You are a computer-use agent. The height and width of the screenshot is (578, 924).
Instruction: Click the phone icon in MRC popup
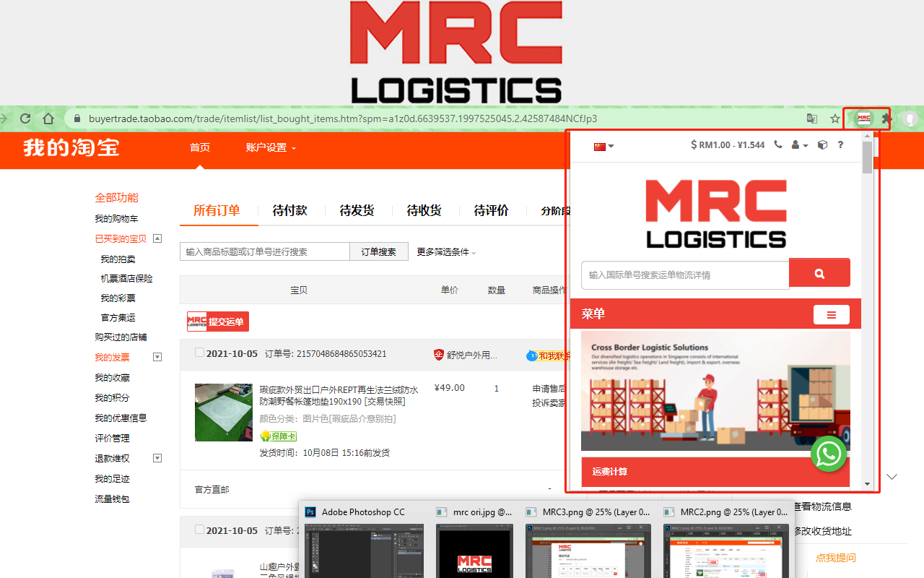click(x=778, y=144)
